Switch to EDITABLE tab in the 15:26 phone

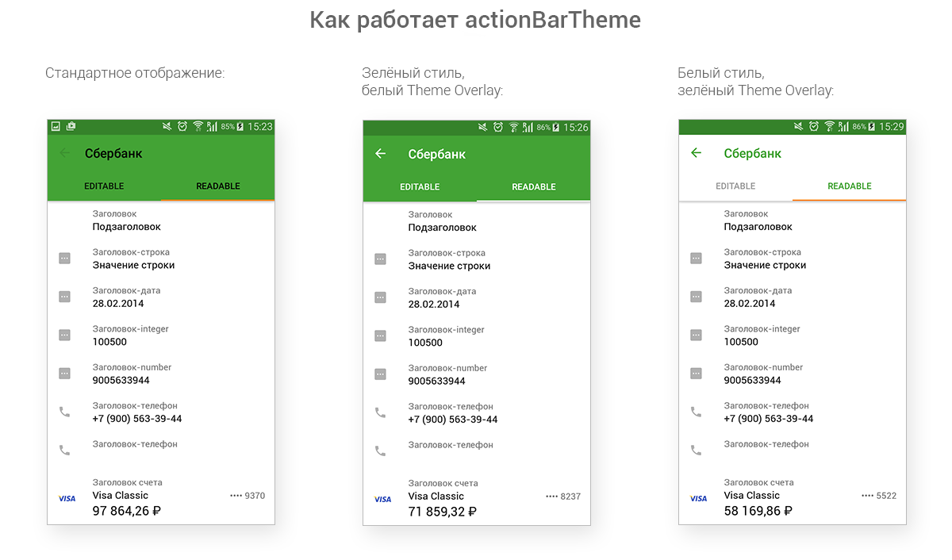pyautogui.click(x=420, y=187)
